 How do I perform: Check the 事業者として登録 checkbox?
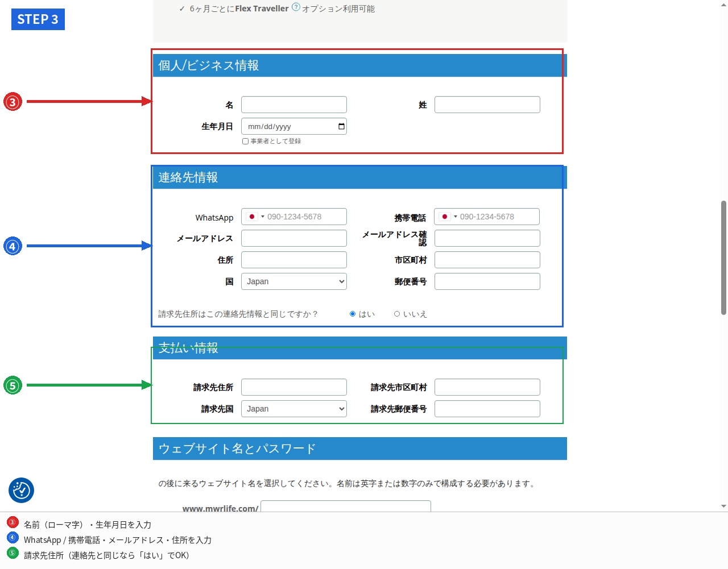pyautogui.click(x=245, y=141)
